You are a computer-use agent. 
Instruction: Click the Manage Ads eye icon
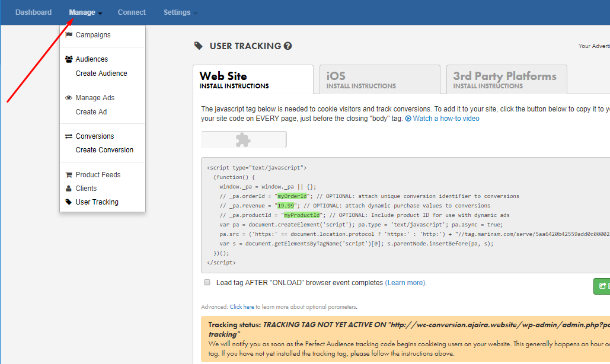point(69,98)
